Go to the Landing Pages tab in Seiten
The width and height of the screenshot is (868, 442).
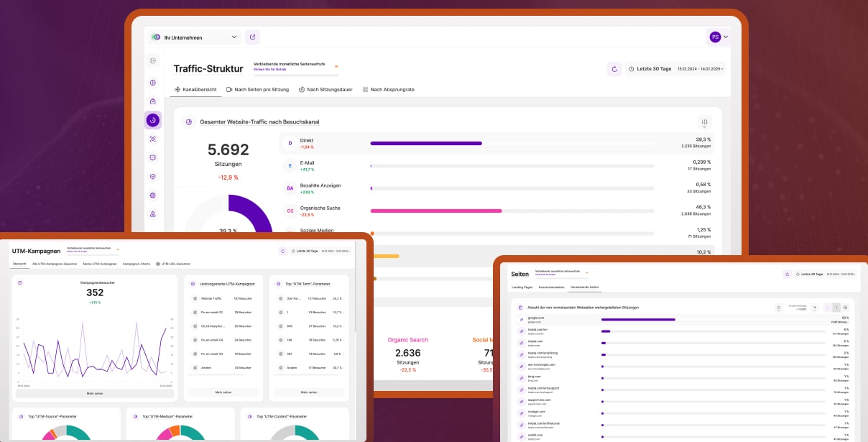tap(522, 287)
